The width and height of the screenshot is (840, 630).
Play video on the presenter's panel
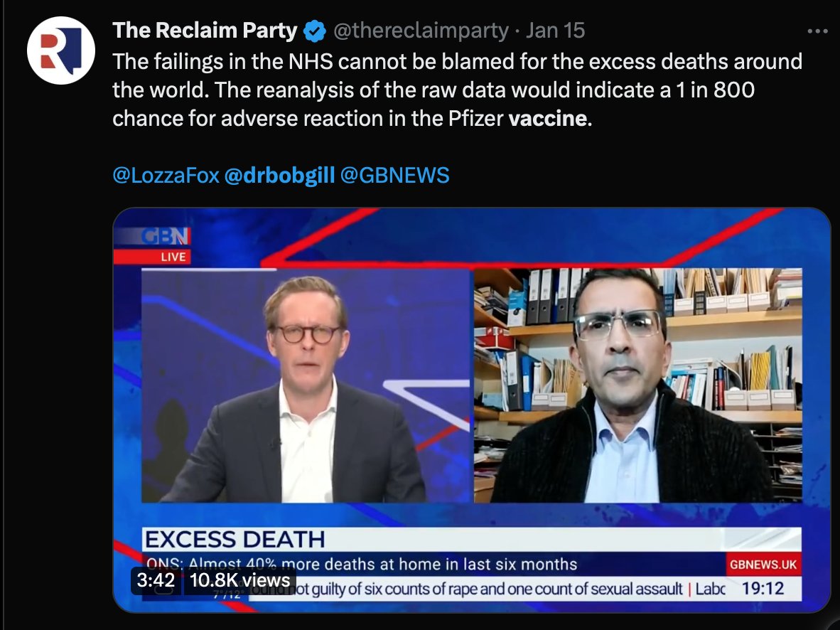(x=306, y=385)
